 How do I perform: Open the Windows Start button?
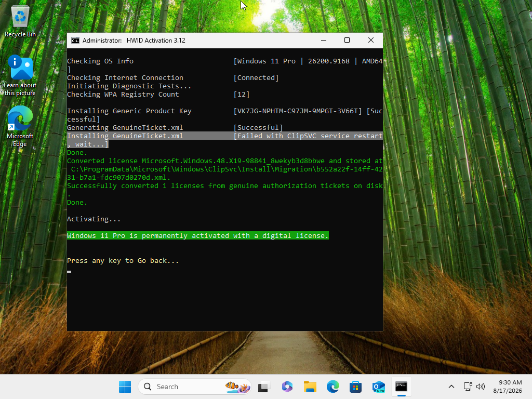(125, 387)
